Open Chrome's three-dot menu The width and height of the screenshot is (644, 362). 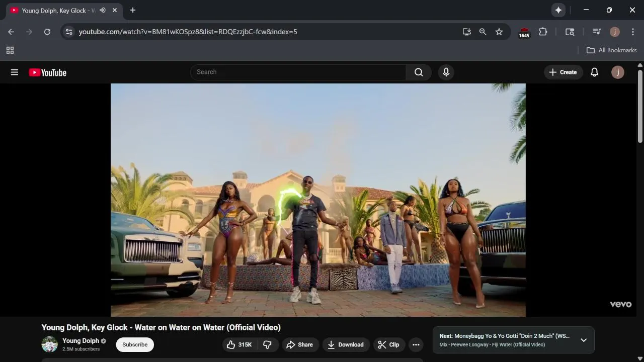pos(633,32)
